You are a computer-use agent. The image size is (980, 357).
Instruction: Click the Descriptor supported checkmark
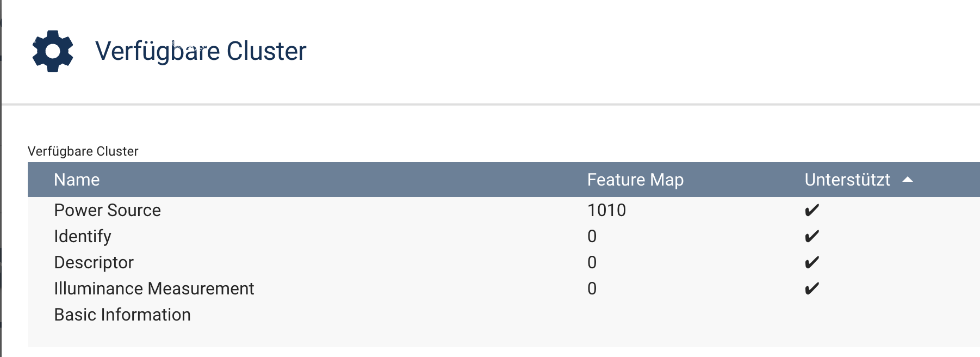coord(811,263)
